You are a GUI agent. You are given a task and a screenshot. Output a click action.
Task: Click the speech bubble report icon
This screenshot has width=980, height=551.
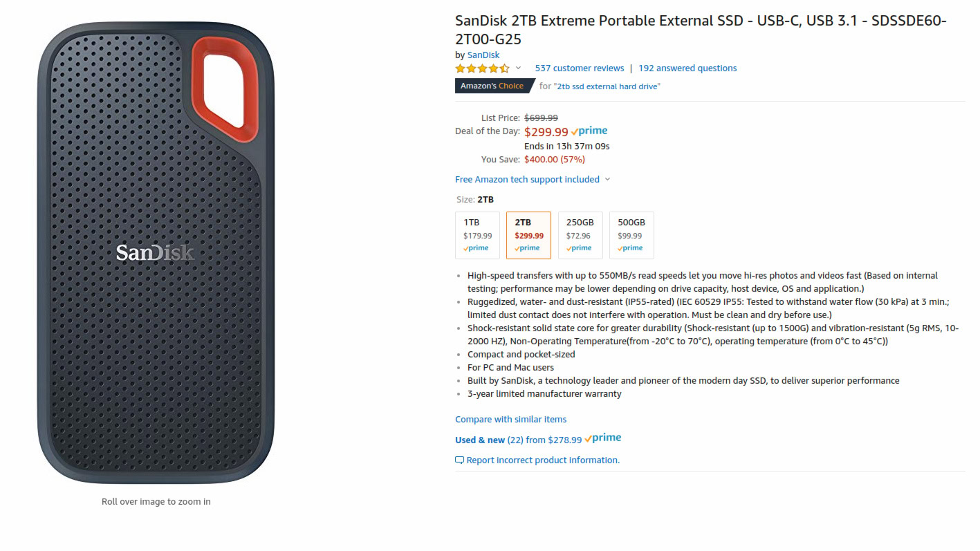(x=459, y=460)
